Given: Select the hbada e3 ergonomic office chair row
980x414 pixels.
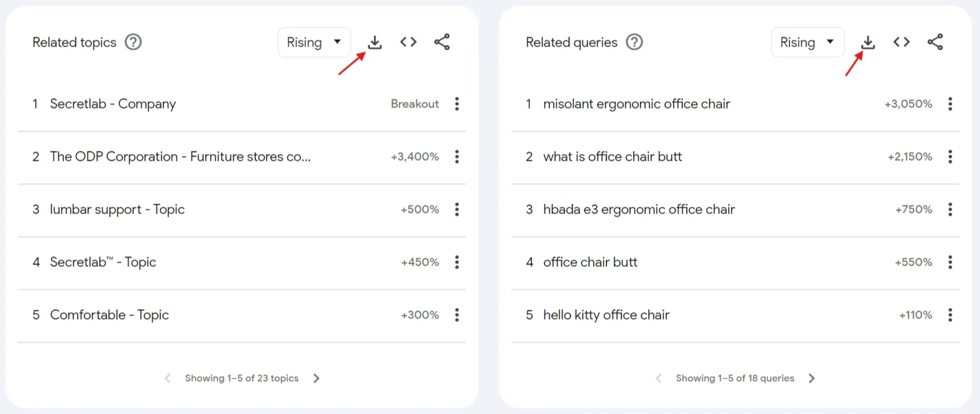Looking at the screenshot, I should 639,209.
